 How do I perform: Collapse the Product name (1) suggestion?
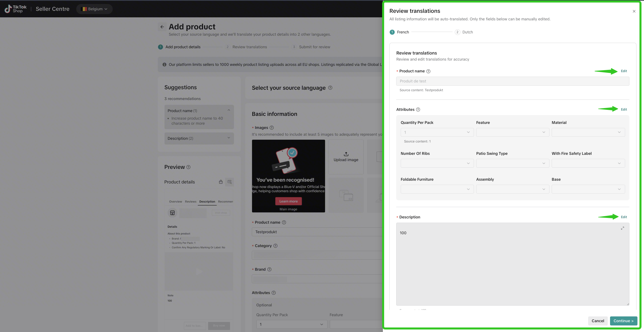pos(229,110)
